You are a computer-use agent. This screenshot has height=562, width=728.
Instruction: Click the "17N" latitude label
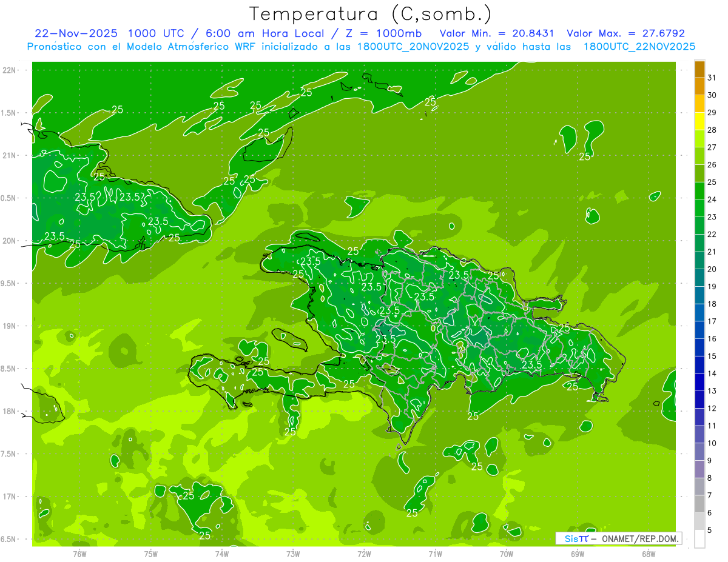[8, 497]
